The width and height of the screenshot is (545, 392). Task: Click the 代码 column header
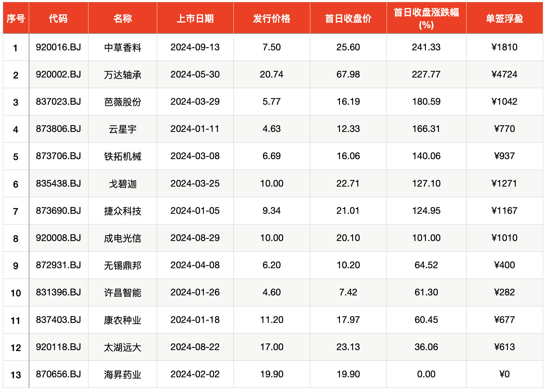coord(58,18)
